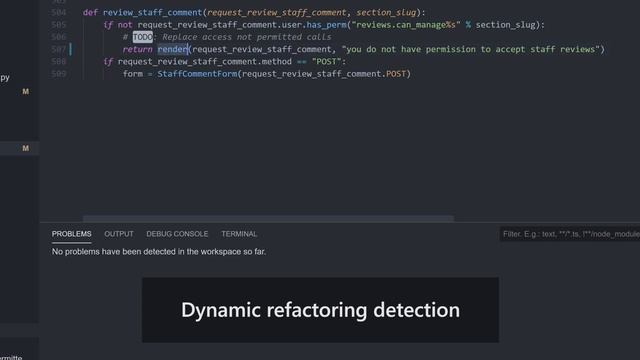This screenshot has height=360, width=640.
Task: Click the "POST" string on line 508
Action: [327, 61]
